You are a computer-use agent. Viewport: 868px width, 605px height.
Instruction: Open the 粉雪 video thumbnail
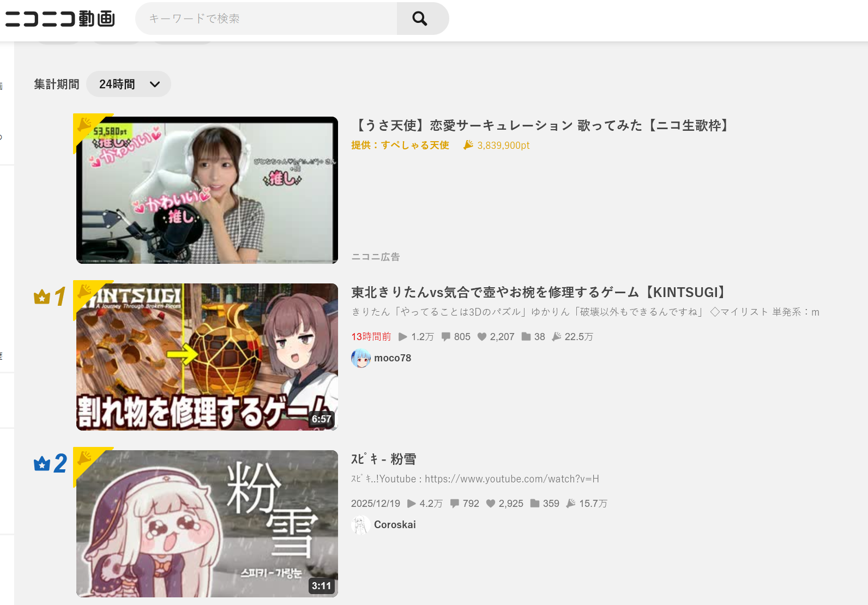pos(207,524)
